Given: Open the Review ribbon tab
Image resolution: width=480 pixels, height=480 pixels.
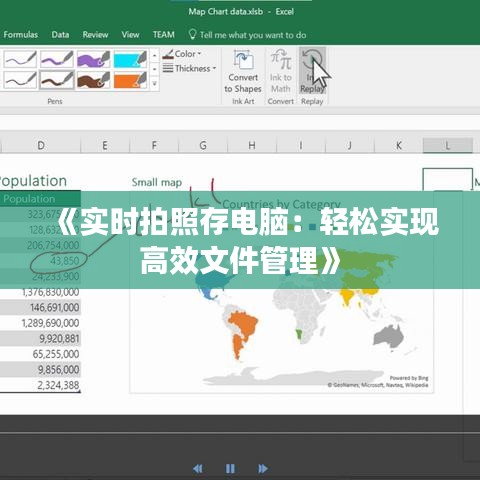Looking at the screenshot, I should click(x=95, y=35).
